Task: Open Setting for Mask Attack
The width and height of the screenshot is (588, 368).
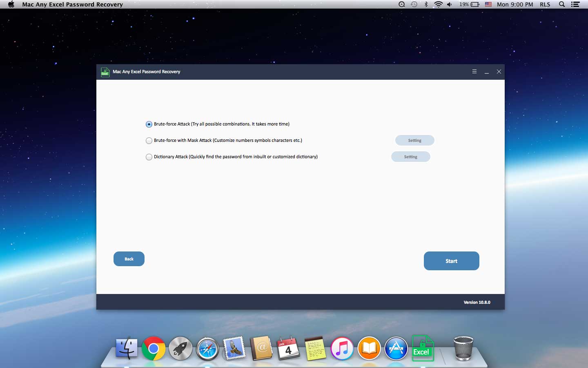Action: pyautogui.click(x=414, y=140)
